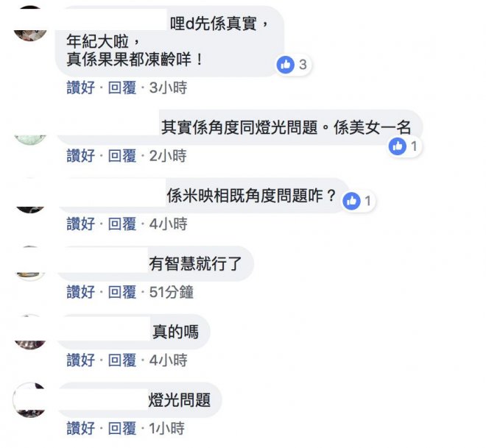
Task: Click 讚好 under the 燈光問題 comment
Action: tap(81, 428)
